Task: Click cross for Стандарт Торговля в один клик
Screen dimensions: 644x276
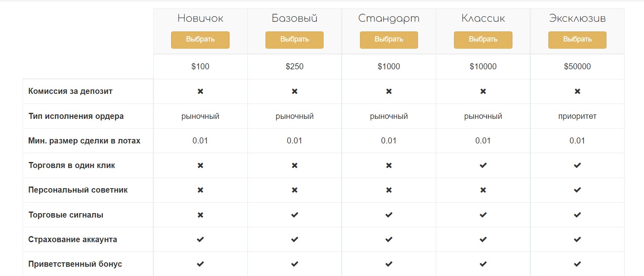Action: coord(389,165)
